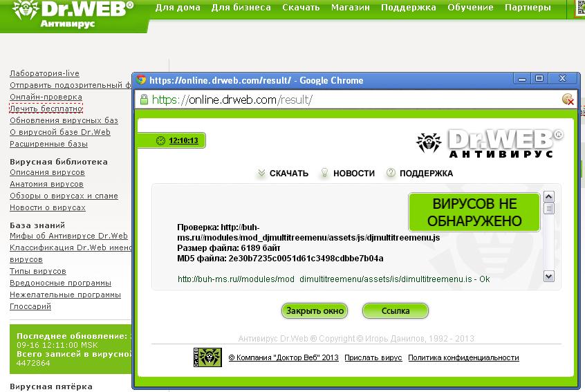The height and width of the screenshot is (392, 585).
Task: Click the scan result scrollbar thumb
Action: click(x=548, y=208)
